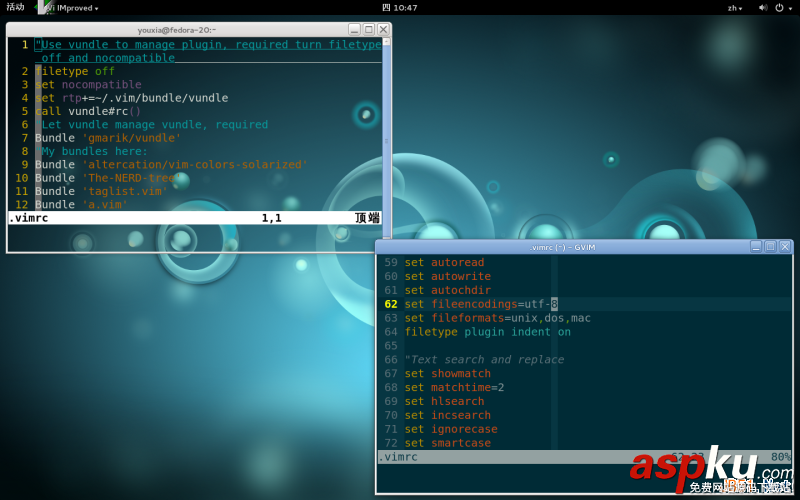Click 'set autoread' in GVIM
800x500 pixels.
(x=444, y=262)
